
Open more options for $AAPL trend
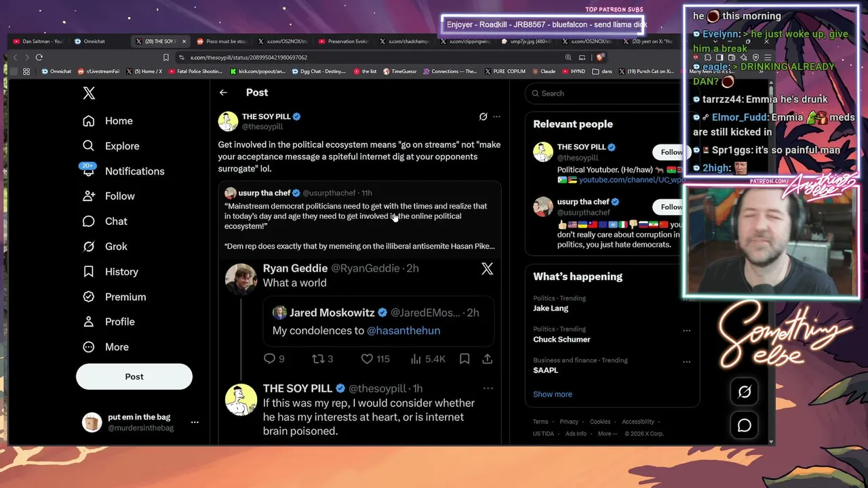[686, 362]
